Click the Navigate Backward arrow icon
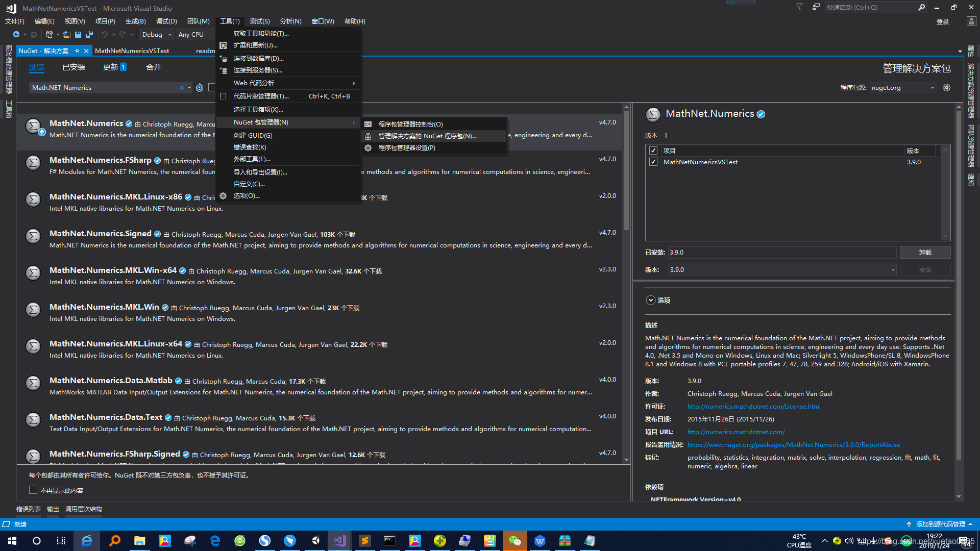Viewport: 980px width, 551px height. tap(16, 34)
